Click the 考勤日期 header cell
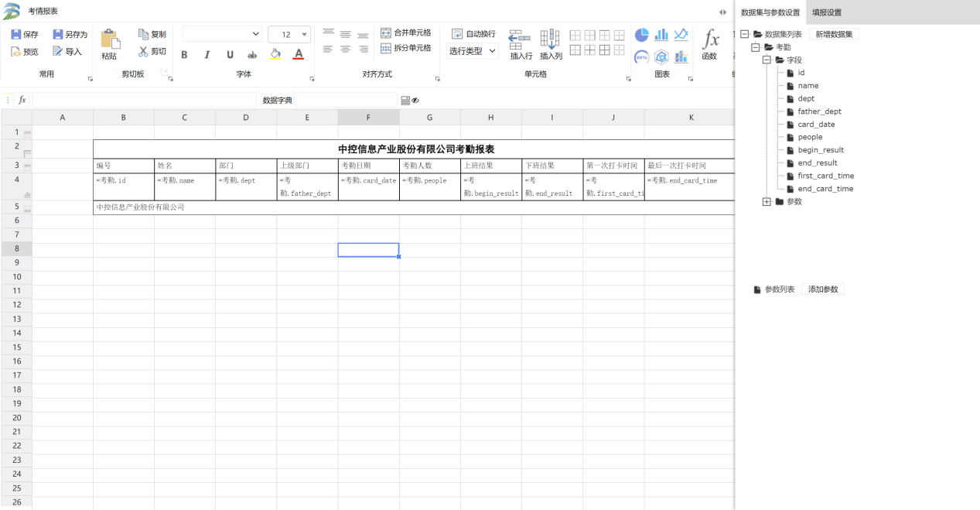The width and height of the screenshot is (980, 510). (368, 166)
